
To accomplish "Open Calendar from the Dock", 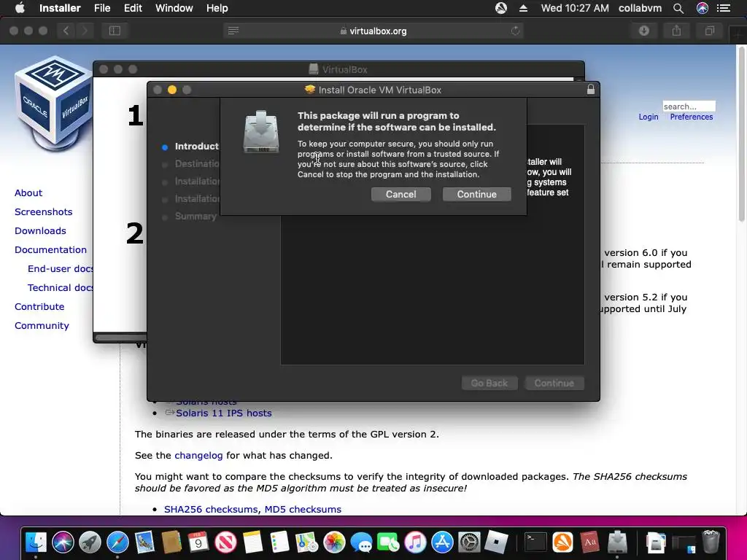I will tap(198, 542).
